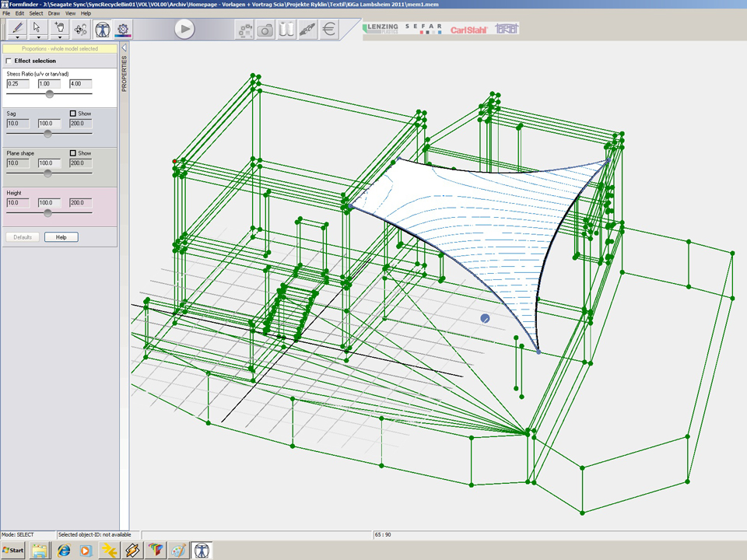The image size is (747, 560).
Task: Click the Help button in properties panel
Action: (x=61, y=236)
